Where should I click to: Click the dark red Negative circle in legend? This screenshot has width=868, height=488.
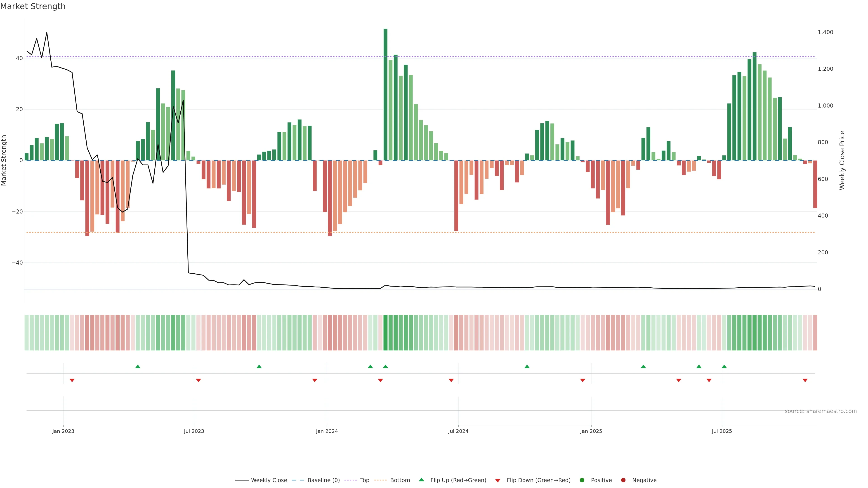623,480
